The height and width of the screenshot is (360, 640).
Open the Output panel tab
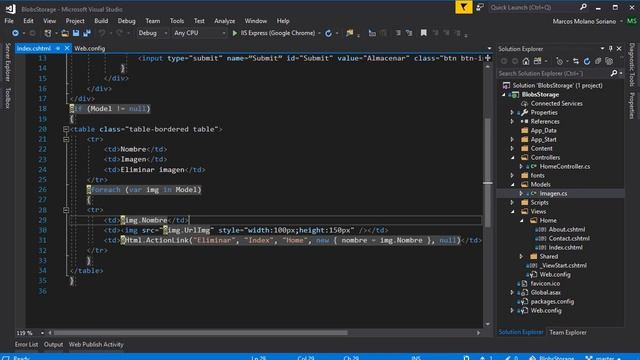pyautogui.click(x=53, y=344)
